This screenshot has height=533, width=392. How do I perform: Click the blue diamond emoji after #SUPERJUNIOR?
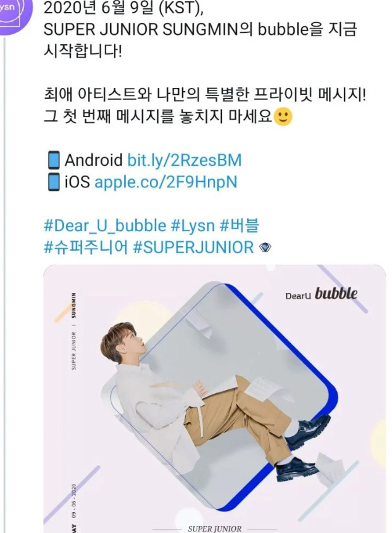pos(265,248)
